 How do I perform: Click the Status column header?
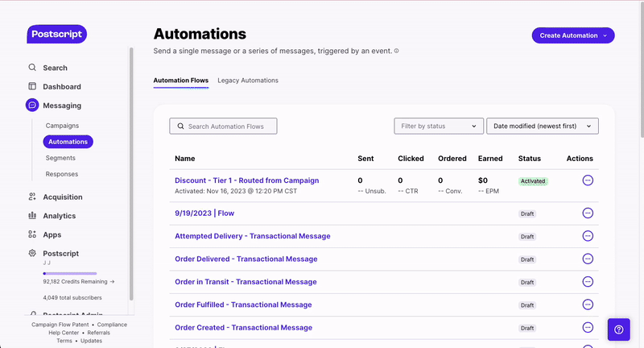tap(530, 158)
